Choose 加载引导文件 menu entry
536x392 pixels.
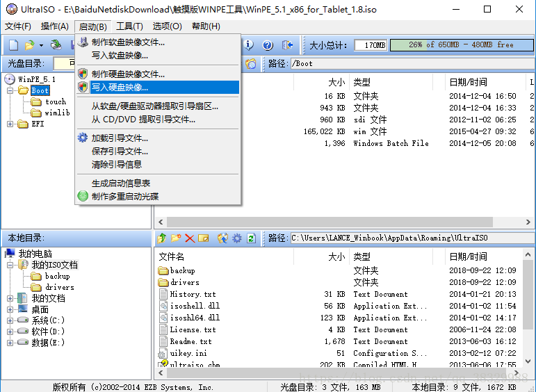pos(158,138)
